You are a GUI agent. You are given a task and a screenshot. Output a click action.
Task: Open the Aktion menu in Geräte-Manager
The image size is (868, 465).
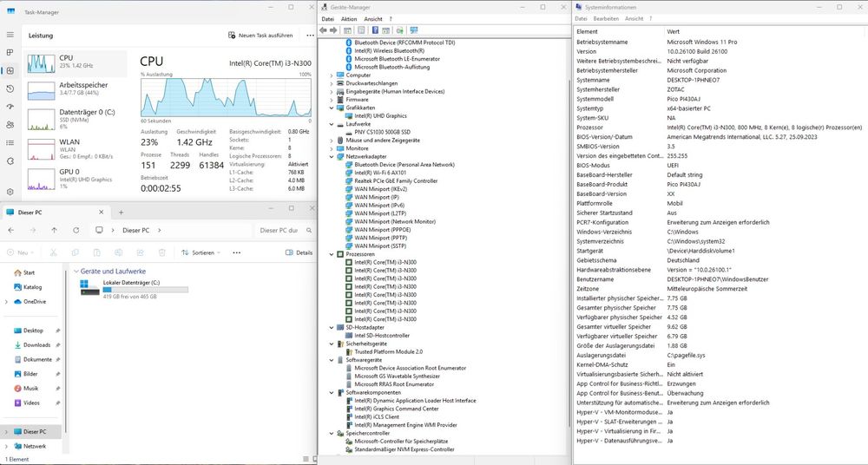pos(348,18)
